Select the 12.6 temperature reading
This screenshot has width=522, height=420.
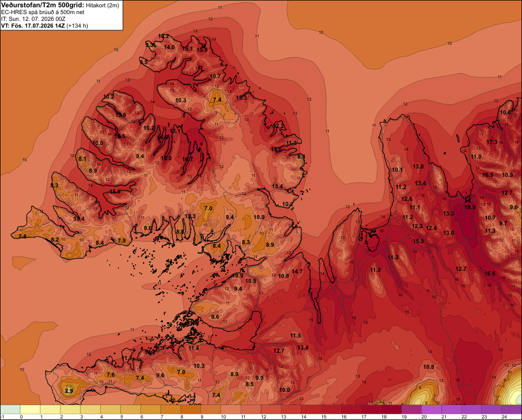407,199
